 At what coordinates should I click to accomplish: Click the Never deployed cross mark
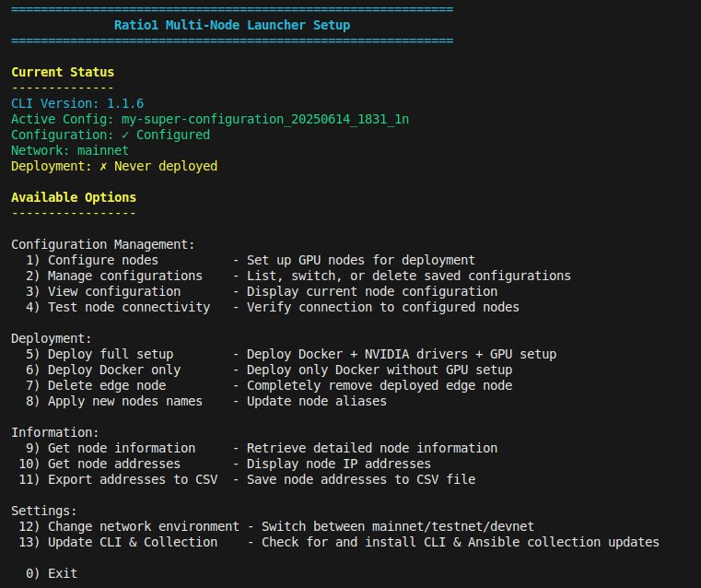tap(103, 166)
